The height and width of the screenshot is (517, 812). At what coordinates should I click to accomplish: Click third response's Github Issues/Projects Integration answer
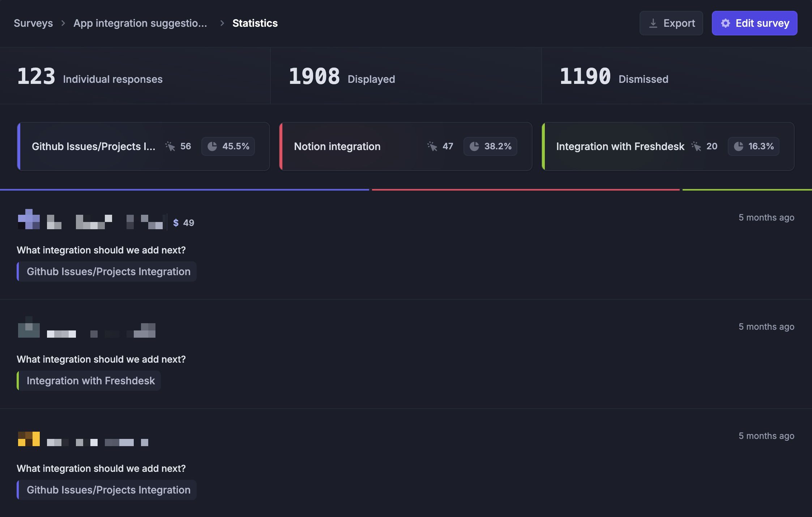pos(107,490)
